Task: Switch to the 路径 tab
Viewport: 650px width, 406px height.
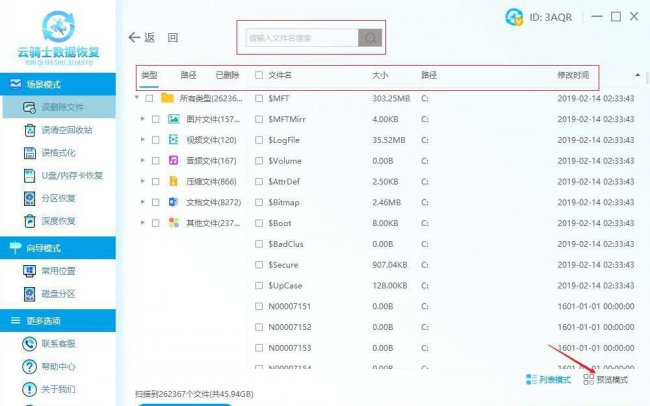Action: pos(189,75)
